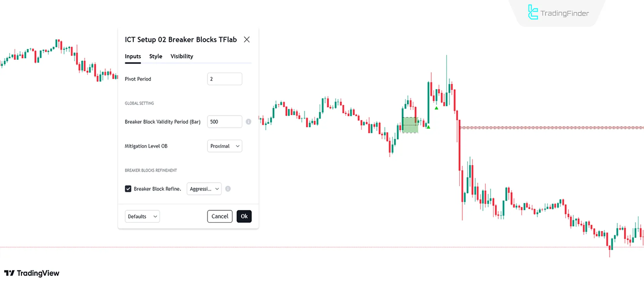The image size is (644, 282).
Task: Open the Mitigation Level OB dropdown
Action: (x=224, y=146)
